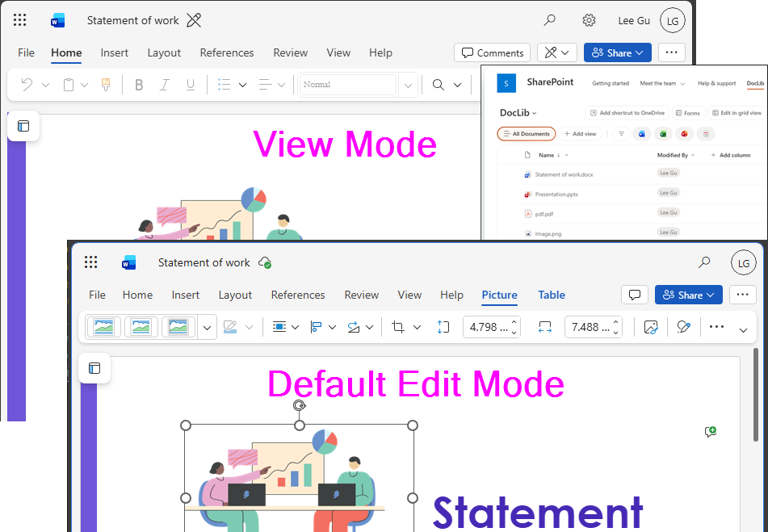The image size is (768, 532).
Task: Expand Find dropdown arrow in View Mode toolbar
Action: (457, 85)
